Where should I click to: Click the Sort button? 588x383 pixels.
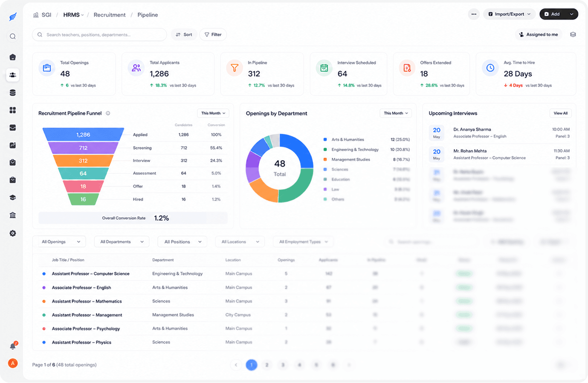(184, 35)
